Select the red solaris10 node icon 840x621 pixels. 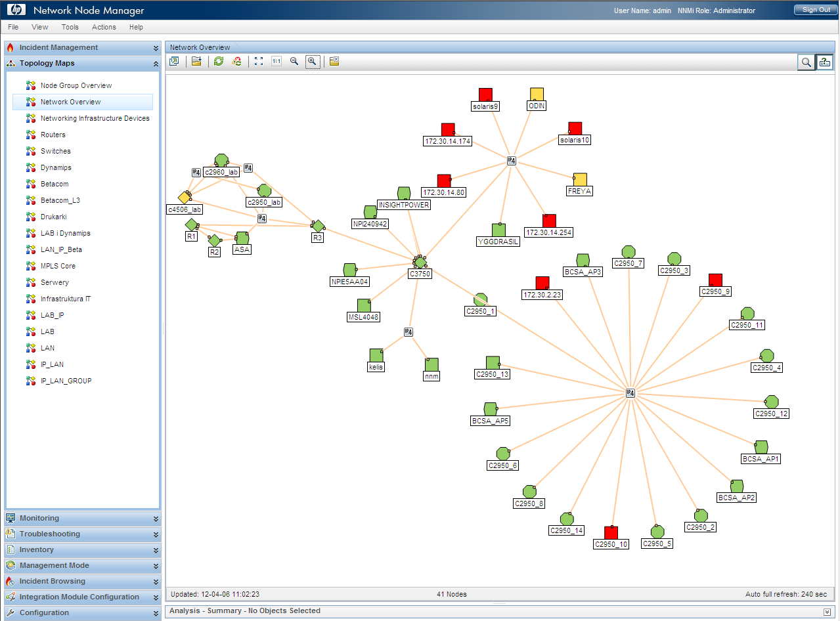pos(575,129)
